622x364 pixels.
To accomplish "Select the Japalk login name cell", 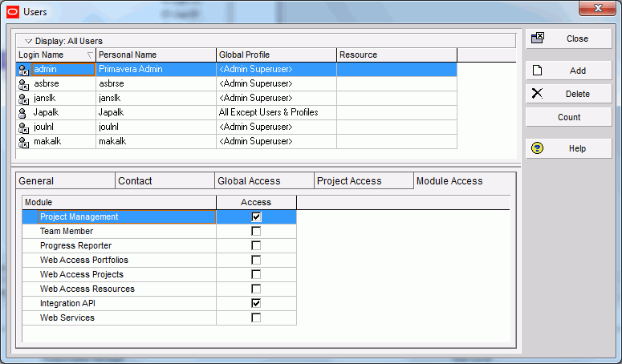I will [63, 112].
